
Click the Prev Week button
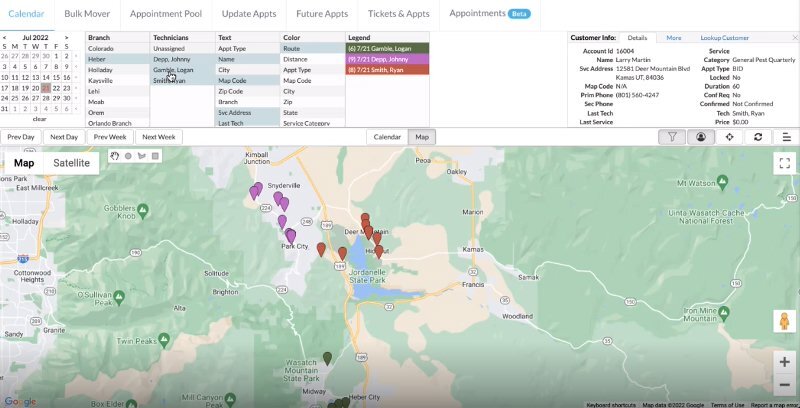tap(110, 137)
